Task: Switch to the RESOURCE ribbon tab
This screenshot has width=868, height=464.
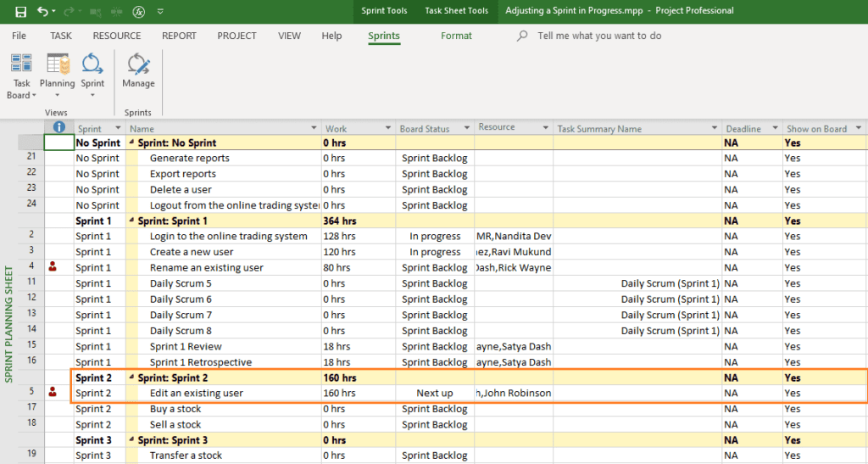Action: [x=117, y=36]
